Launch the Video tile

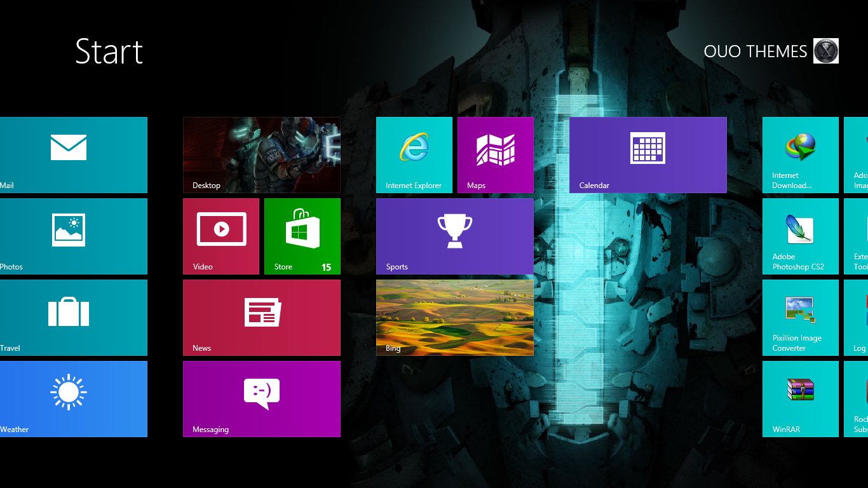[221, 236]
